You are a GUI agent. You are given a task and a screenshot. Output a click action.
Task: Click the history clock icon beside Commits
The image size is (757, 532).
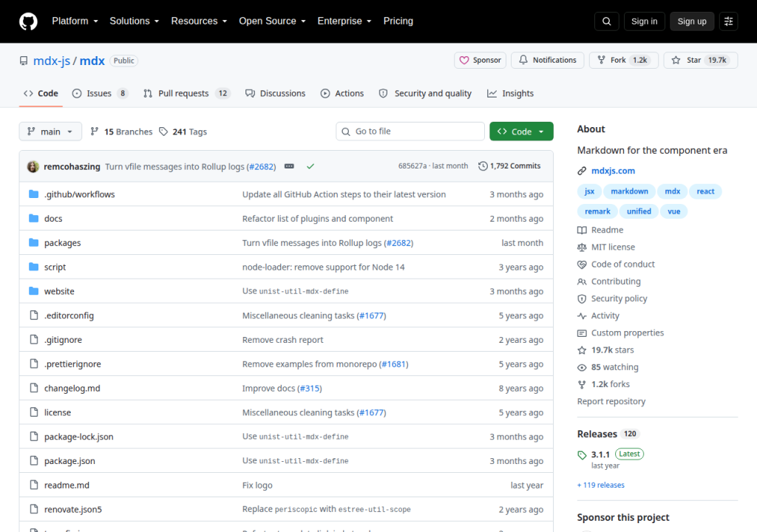point(483,166)
